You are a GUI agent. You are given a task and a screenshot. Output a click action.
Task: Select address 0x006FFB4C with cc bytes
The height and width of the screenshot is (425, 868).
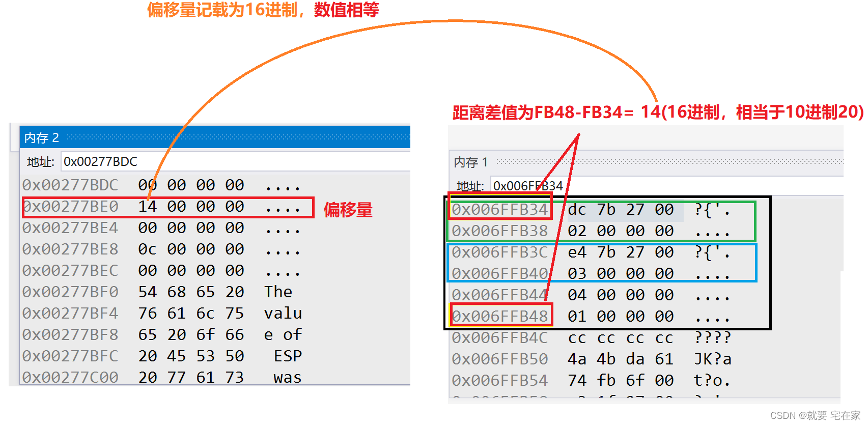click(x=499, y=338)
